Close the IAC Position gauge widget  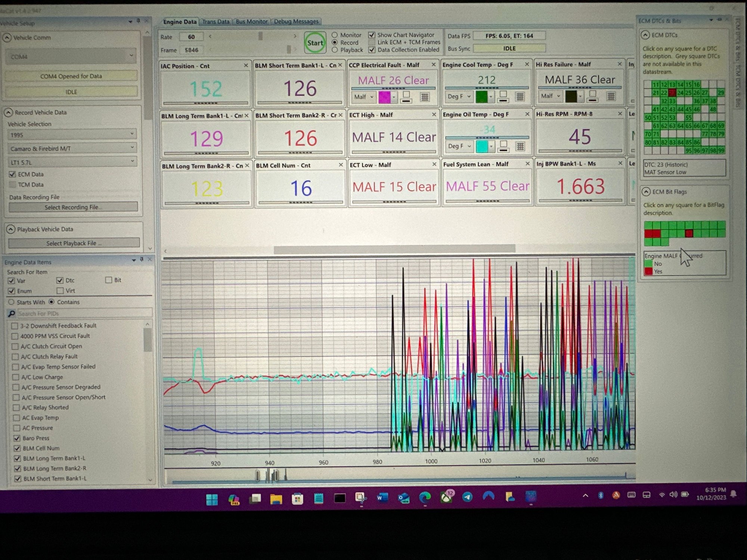coord(246,65)
